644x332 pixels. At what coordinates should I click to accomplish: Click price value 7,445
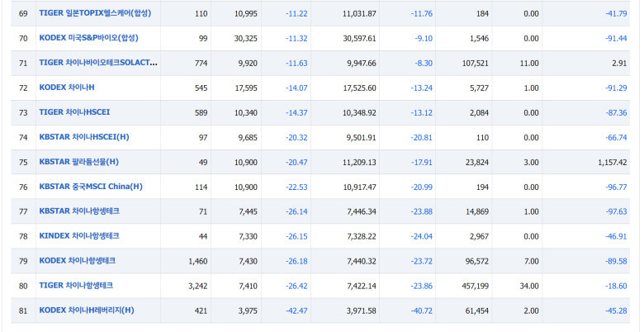[248, 211]
